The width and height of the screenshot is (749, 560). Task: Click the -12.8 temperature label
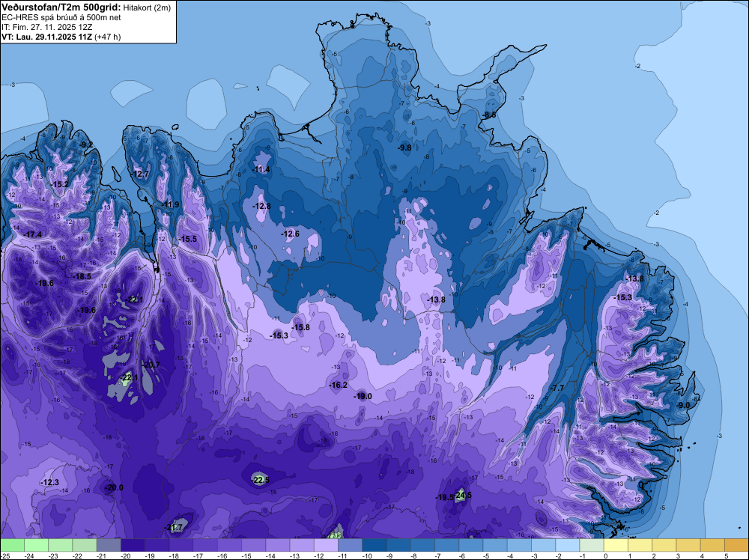tap(261, 206)
